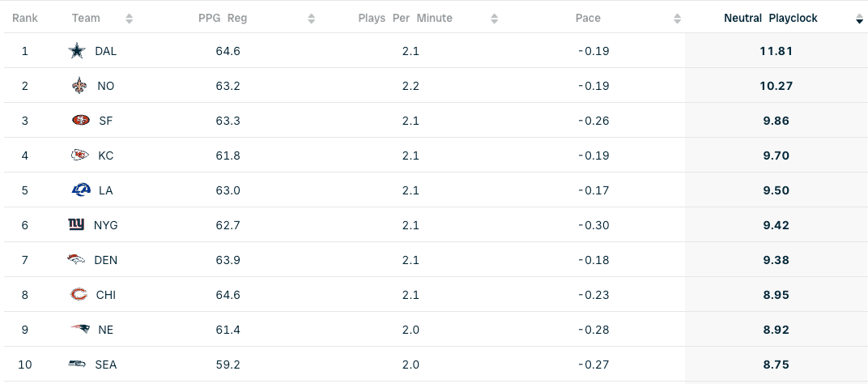Sort by Plays Per Minute sort arrows

(x=495, y=19)
